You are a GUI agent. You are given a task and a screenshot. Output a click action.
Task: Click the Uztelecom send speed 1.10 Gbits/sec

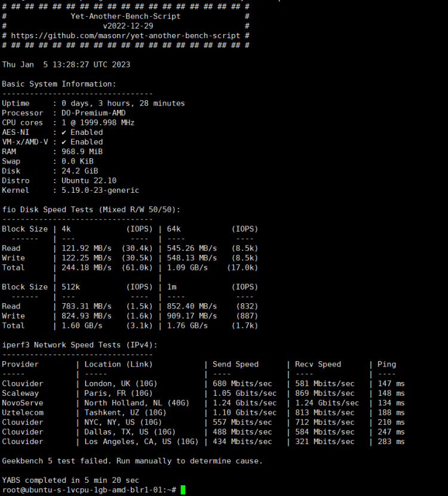(x=244, y=412)
